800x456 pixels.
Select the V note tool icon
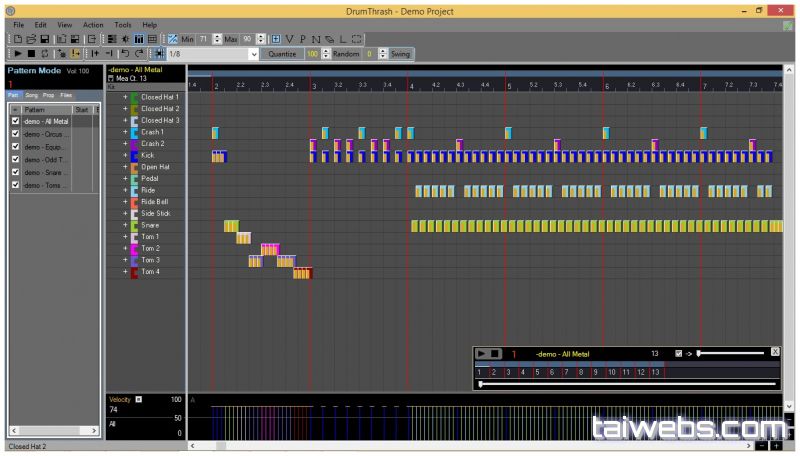289,38
